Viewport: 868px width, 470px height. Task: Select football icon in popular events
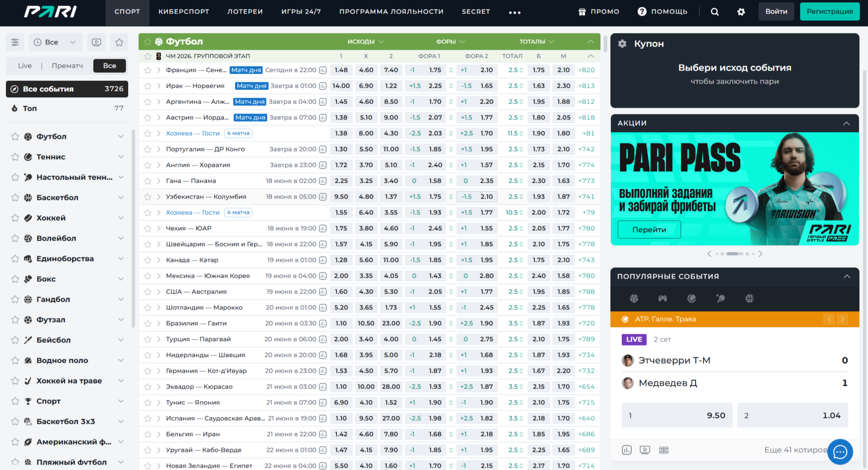[634, 299]
